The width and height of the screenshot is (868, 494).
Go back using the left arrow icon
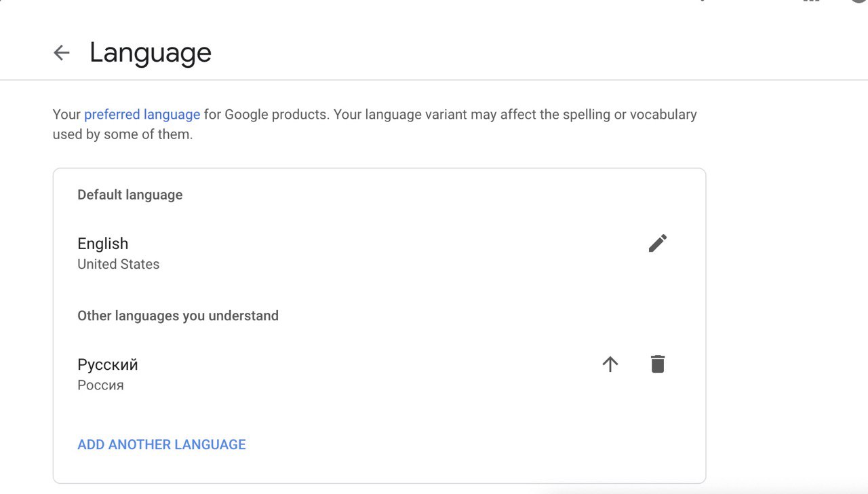coord(62,53)
